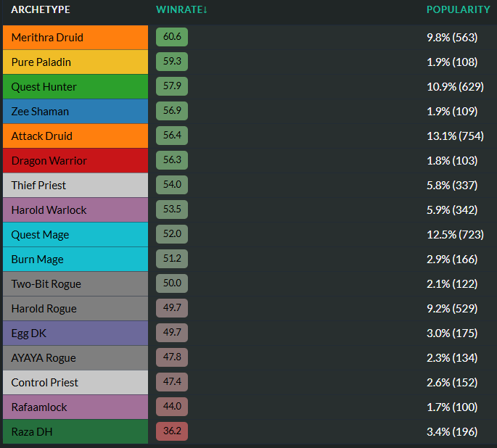Click the 54.0 winrate badge

point(172,185)
